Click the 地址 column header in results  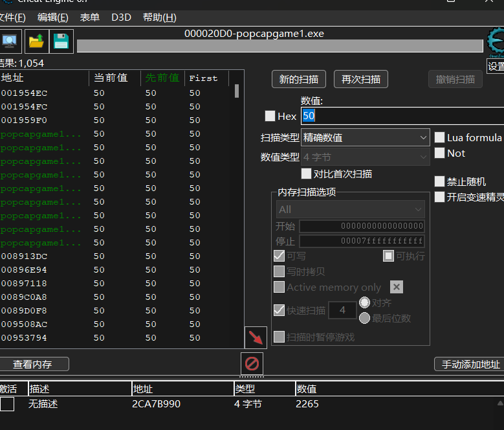coord(45,78)
